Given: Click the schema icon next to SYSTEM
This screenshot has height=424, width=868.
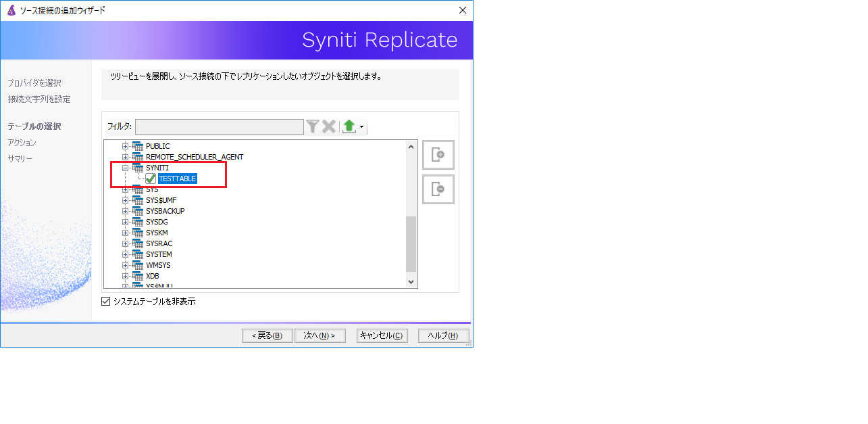Looking at the screenshot, I should pos(138,254).
